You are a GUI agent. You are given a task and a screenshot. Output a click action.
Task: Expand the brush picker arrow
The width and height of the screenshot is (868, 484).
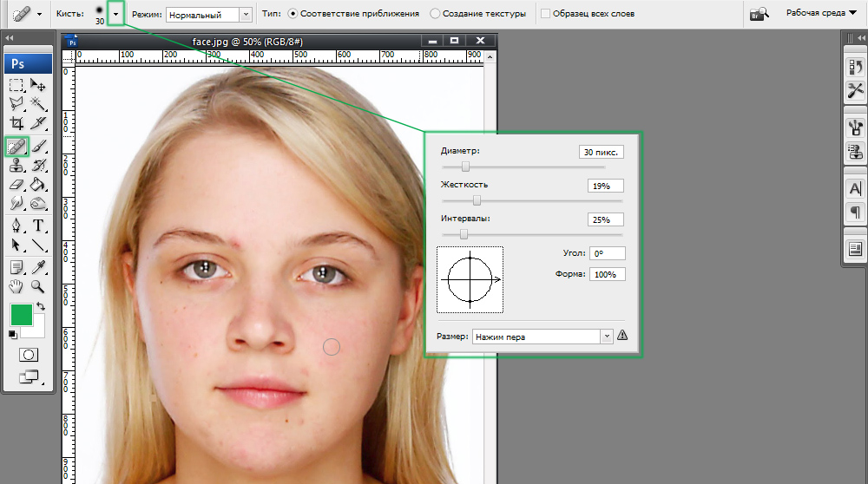click(115, 14)
